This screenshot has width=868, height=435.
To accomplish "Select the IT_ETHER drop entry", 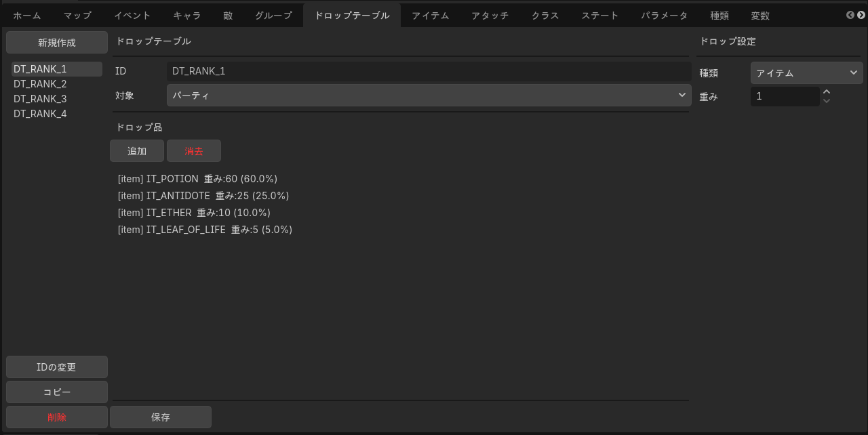I will coord(194,213).
